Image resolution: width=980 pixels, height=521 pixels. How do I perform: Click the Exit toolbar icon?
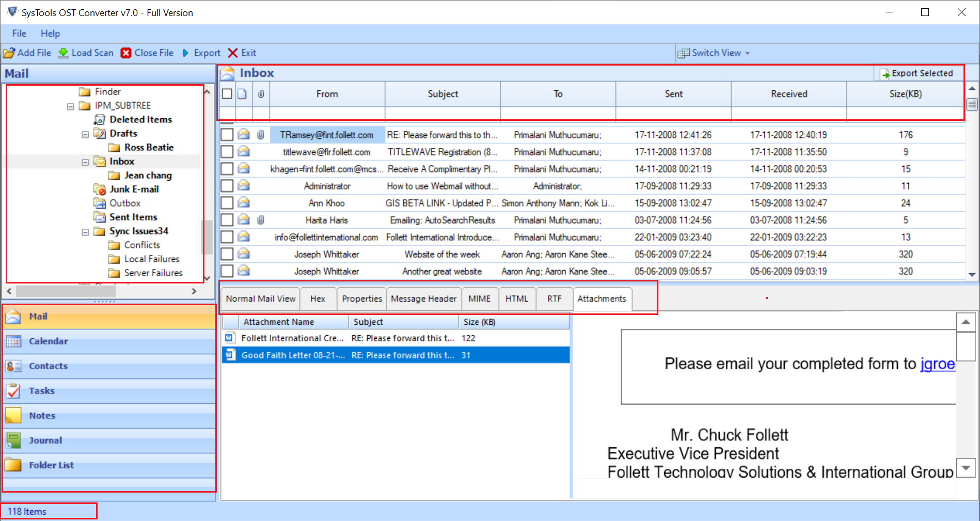coord(233,53)
